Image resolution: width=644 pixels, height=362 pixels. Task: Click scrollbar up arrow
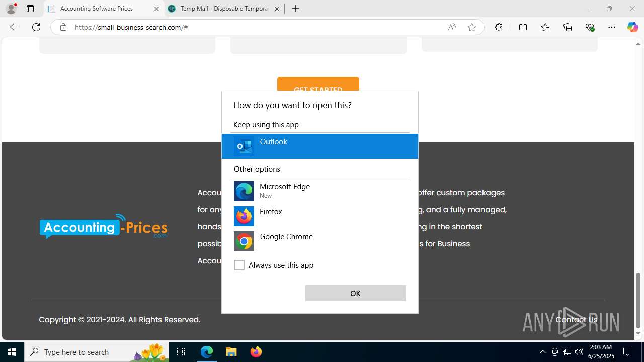click(x=638, y=44)
